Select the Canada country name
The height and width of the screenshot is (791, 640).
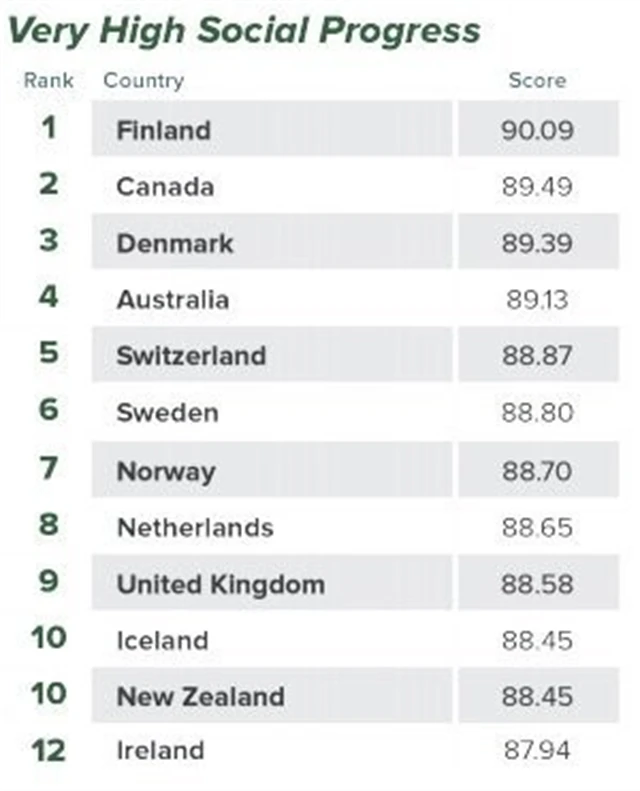(165, 187)
